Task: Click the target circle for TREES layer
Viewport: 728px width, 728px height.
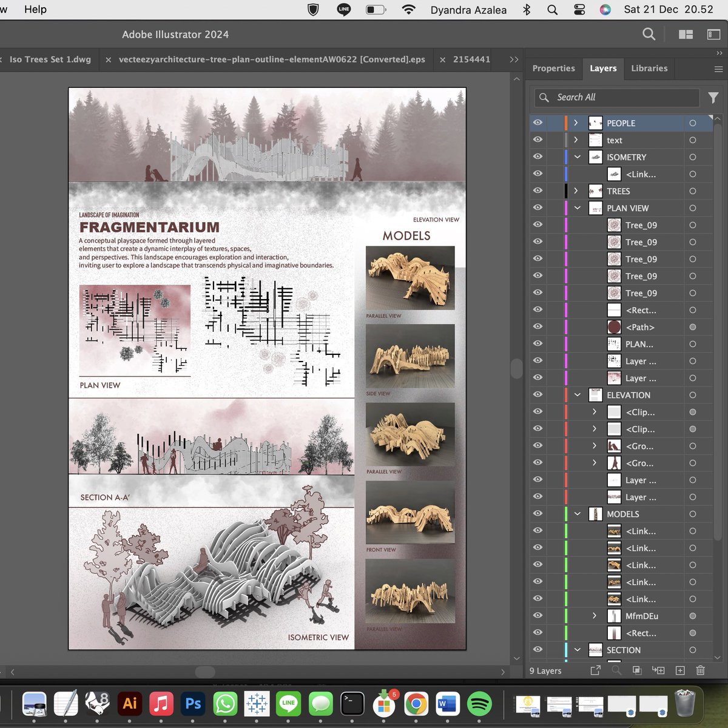Action: point(692,191)
